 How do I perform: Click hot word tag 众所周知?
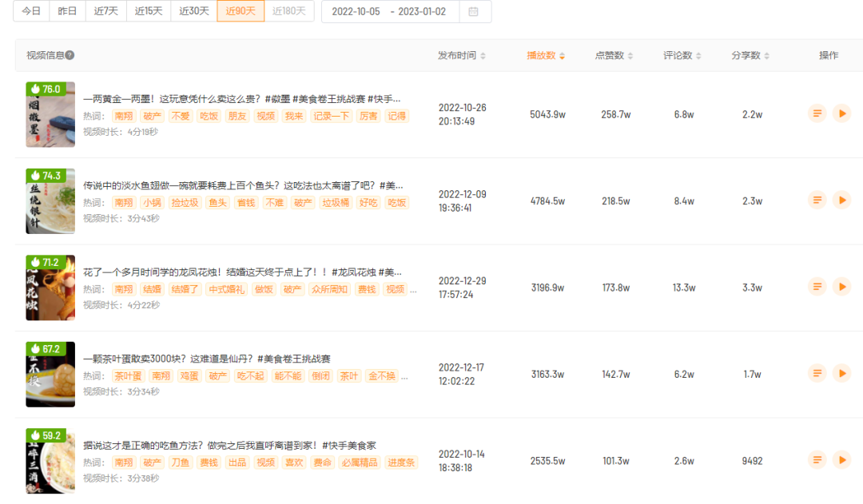coord(329,289)
